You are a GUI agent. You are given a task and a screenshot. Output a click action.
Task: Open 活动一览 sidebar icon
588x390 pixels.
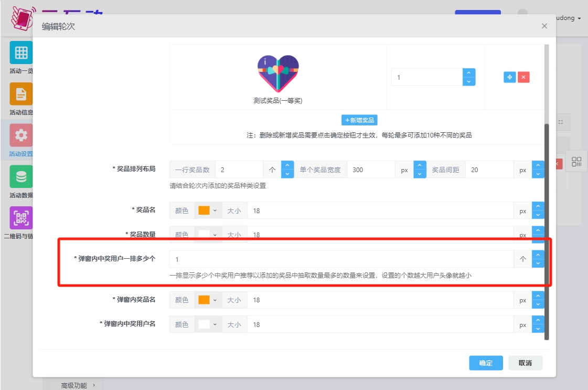click(21, 52)
